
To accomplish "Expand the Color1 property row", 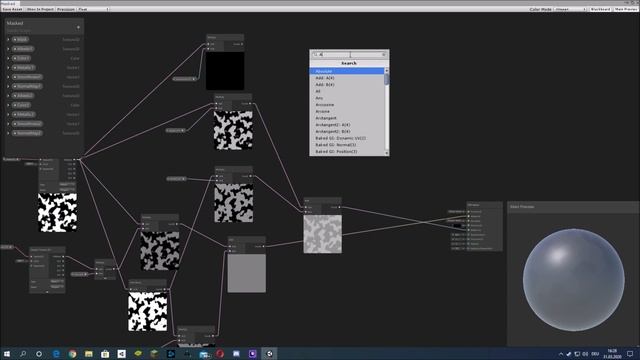I will tap(8, 58).
